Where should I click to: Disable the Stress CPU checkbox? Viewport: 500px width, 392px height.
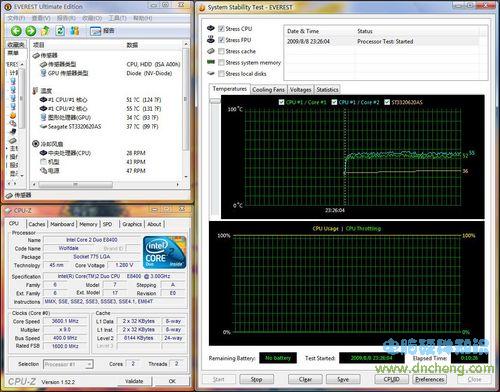[x=221, y=29]
